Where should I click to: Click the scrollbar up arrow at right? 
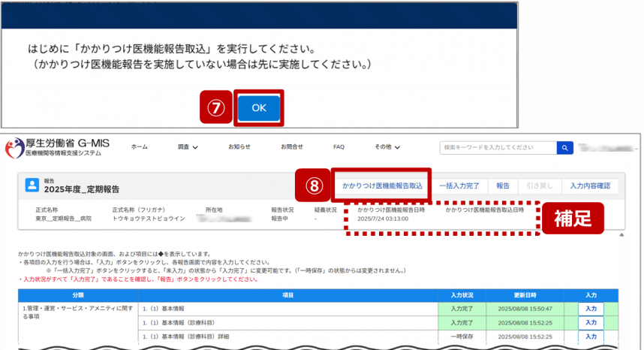[621, 235]
